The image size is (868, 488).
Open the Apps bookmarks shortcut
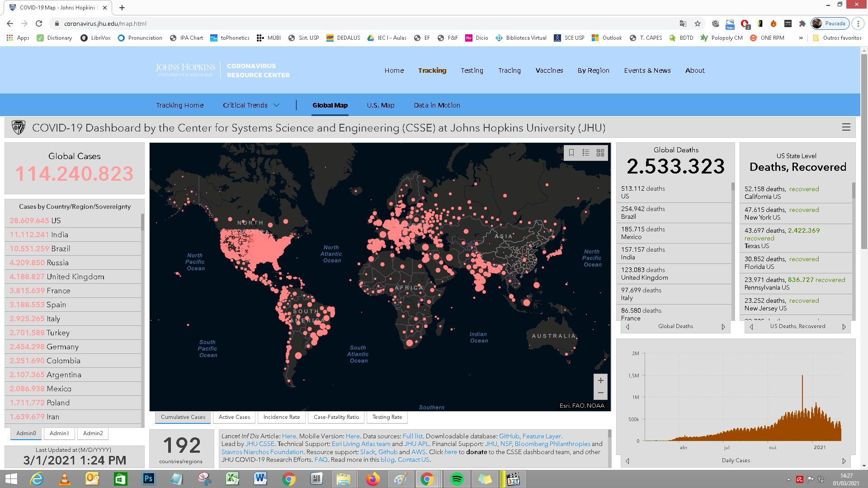18,38
